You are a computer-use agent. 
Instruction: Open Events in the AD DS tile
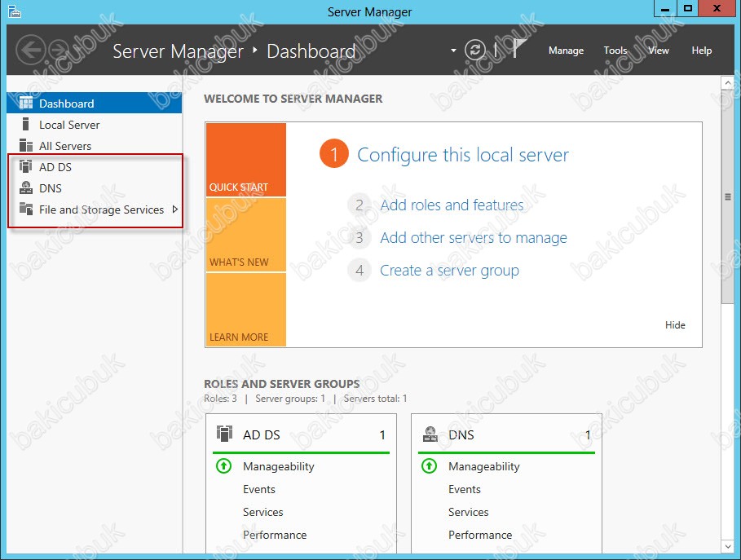[x=259, y=489]
